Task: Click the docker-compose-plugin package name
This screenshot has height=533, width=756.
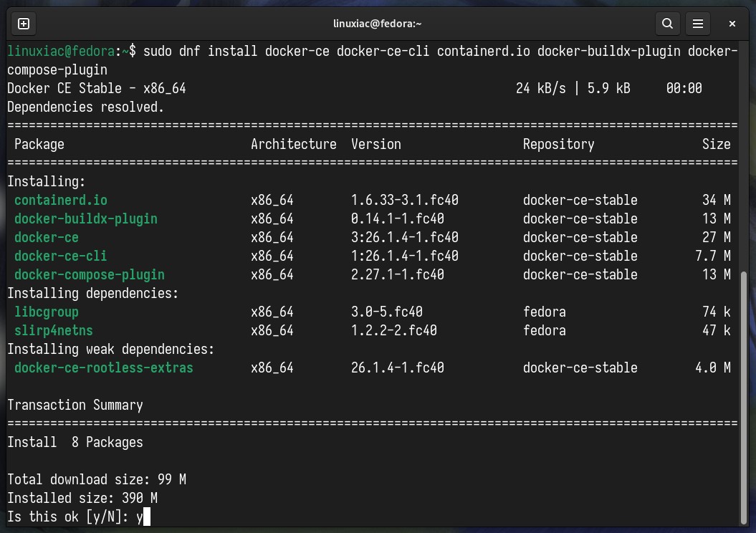Action: [89, 274]
